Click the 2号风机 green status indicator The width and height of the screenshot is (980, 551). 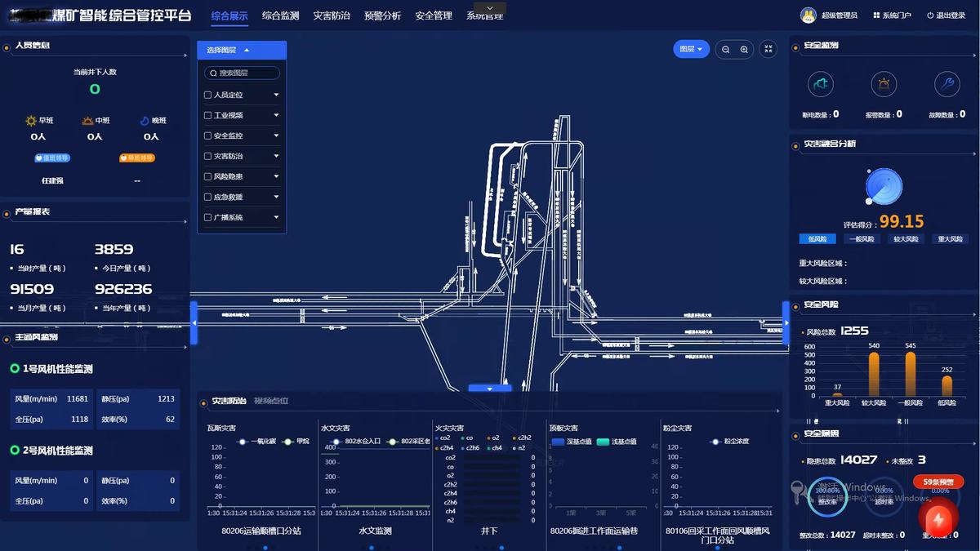(15, 451)
